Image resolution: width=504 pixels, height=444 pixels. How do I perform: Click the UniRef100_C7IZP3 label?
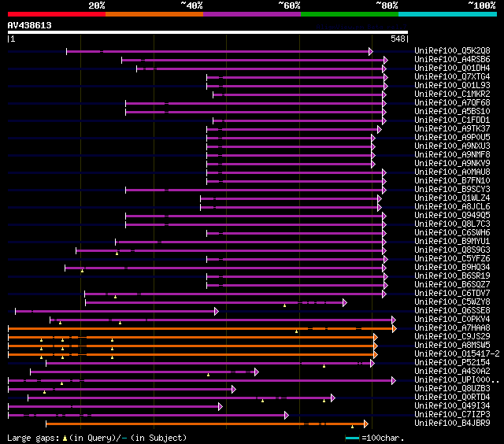[x=452, y=415]
